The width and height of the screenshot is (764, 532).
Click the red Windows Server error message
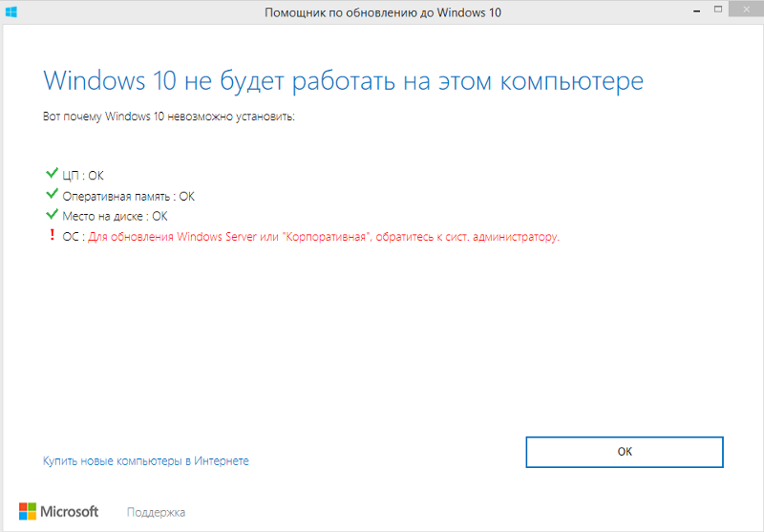click(x=324, y=237)
